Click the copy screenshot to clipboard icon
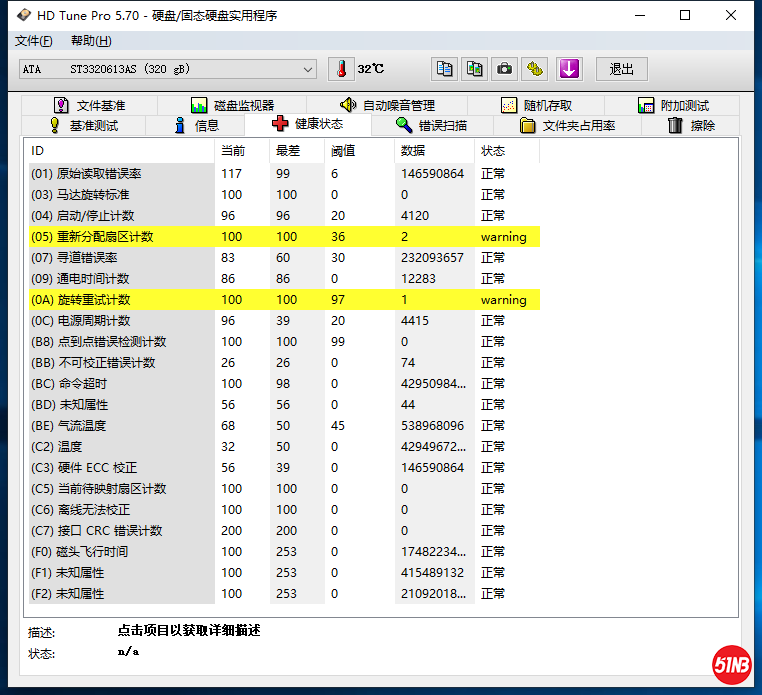This screenshot has height=695, width=762. pyautogui.click(x=475, y=69)
